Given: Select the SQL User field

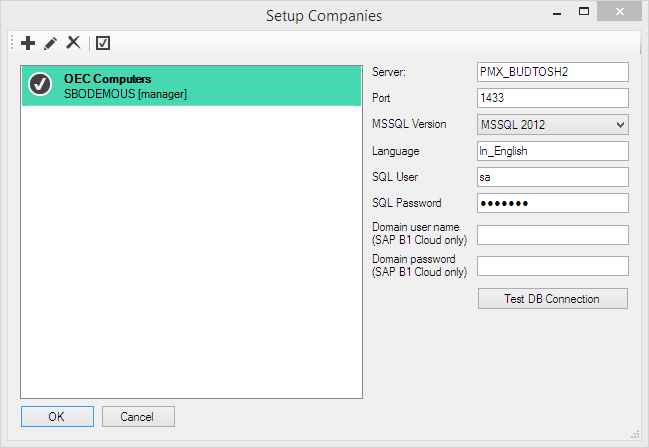Looking at the screenshot, I should [x=552, y=177].
